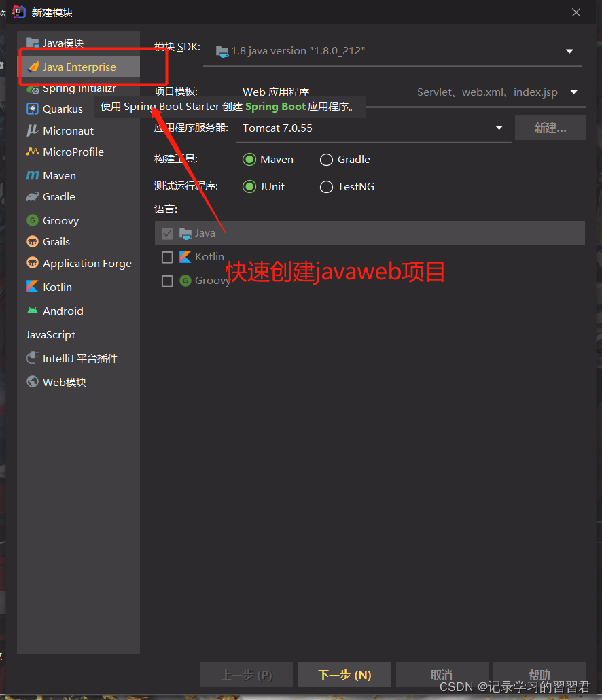Select the Micronaut module generator
Viewport: 602px width, 700px height.
click(x=65, y=130)
